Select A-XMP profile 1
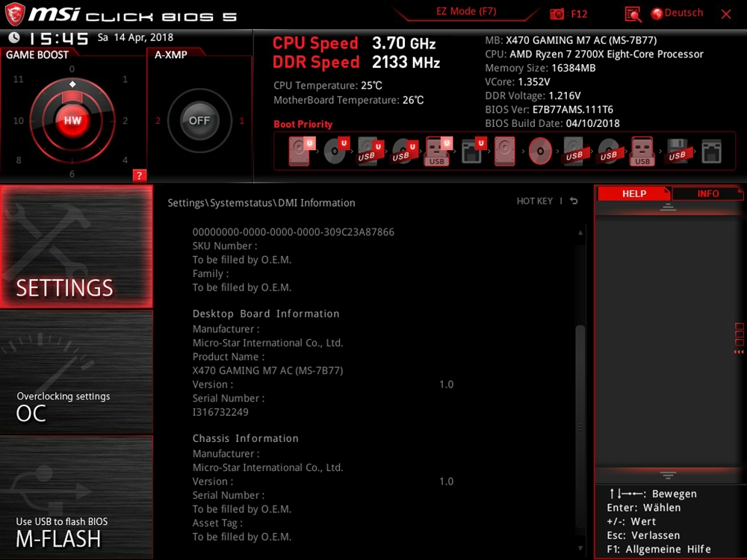The height and width of the screenshot is (560, 747). click(241, 120)
